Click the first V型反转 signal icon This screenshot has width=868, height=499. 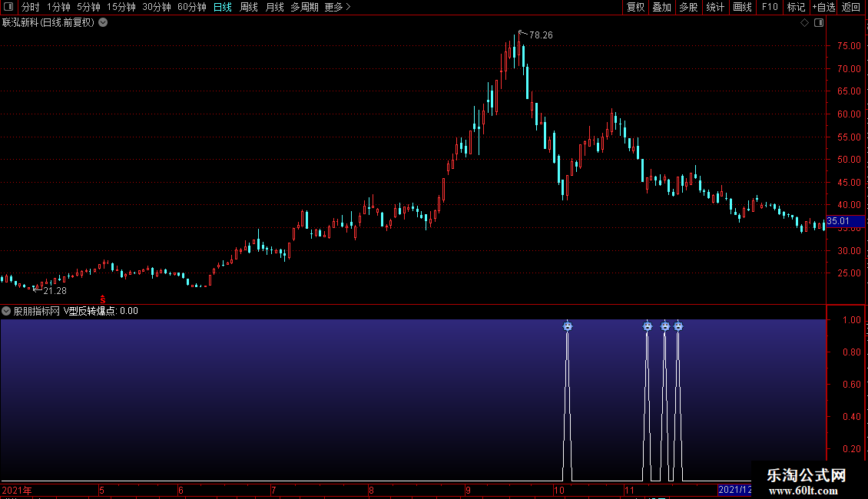point(568,326)
